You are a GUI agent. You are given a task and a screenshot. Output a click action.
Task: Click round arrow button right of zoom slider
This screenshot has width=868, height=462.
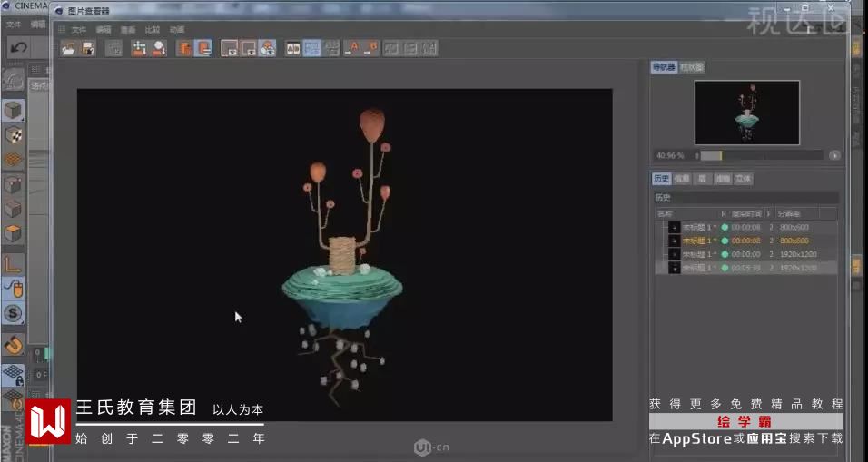point(834,155)
